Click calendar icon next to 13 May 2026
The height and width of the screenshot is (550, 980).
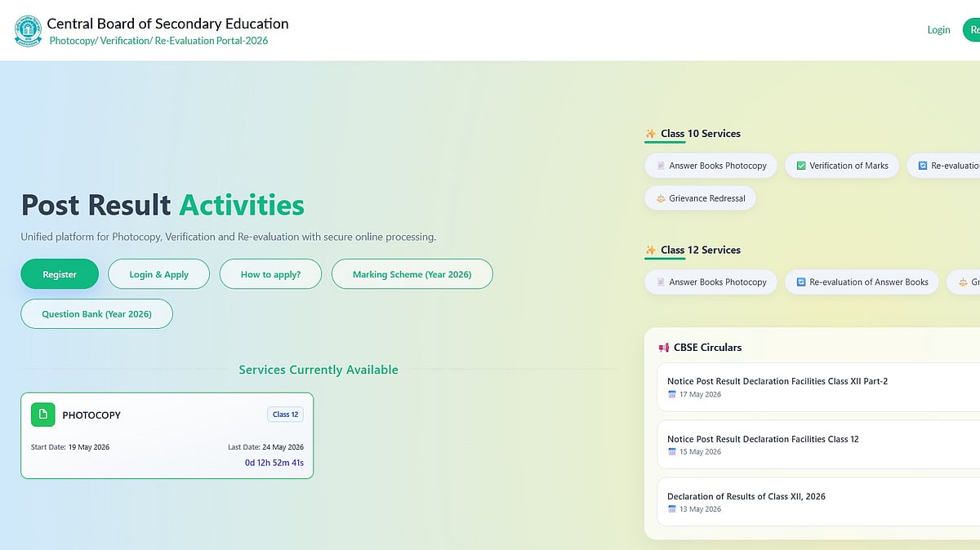pyautogui.click(x=672, y=509)
